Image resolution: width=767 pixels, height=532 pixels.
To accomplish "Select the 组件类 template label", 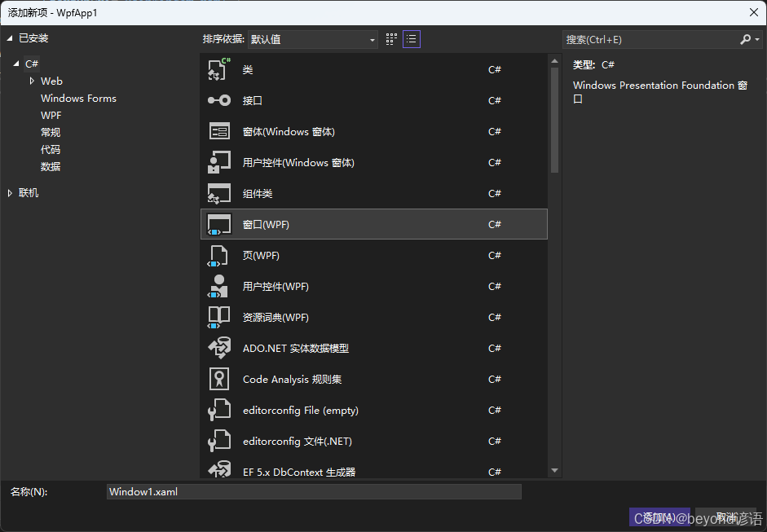I will click(258, 194).
